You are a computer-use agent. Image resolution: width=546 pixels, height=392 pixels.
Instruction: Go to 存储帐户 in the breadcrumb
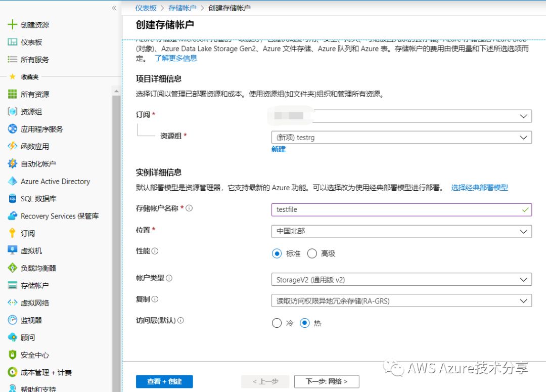182,8
